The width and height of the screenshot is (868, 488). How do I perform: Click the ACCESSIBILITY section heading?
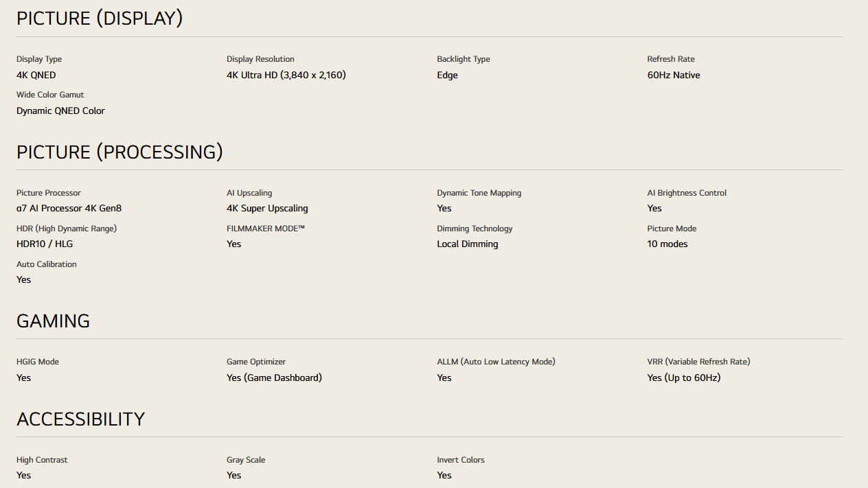coord(80,419)
